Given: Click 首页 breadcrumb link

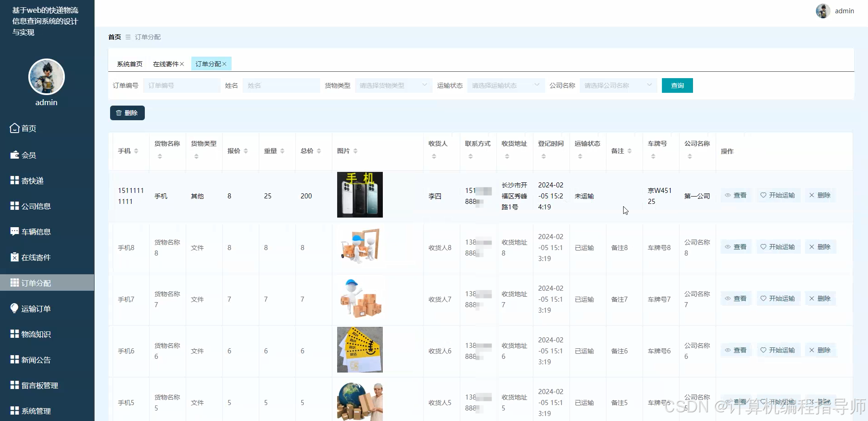Looking at the screenshot, I should pos(115,37).
